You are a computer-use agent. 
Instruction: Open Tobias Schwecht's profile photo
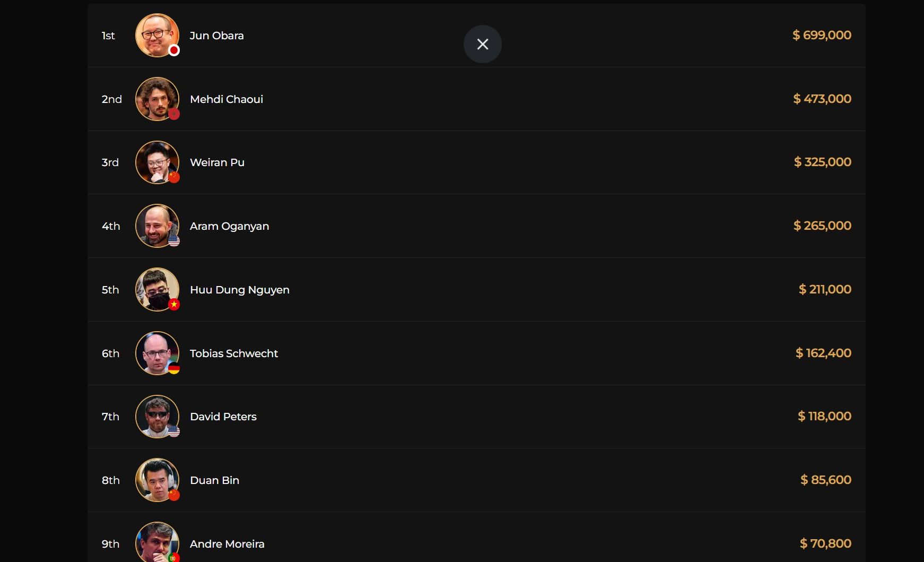156,353
